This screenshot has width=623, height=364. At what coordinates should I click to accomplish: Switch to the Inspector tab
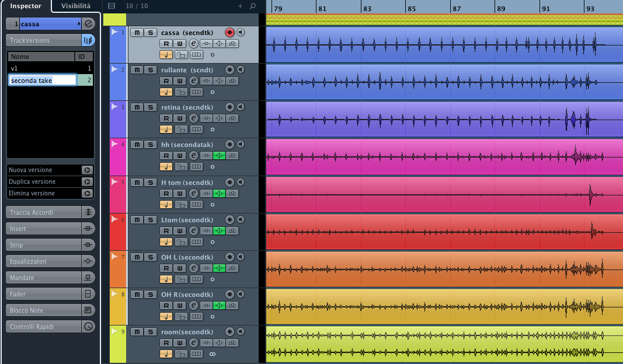[26, 6]
